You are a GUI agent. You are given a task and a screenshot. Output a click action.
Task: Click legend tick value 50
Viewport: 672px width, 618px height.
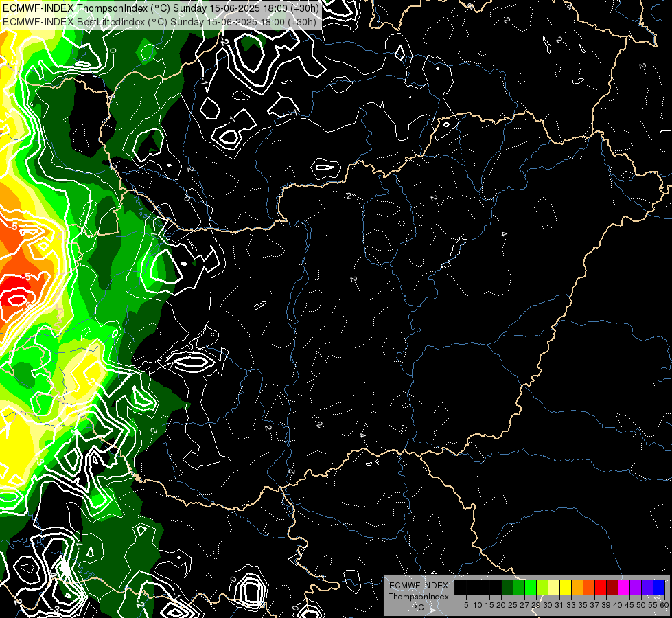tap(641, 605)
